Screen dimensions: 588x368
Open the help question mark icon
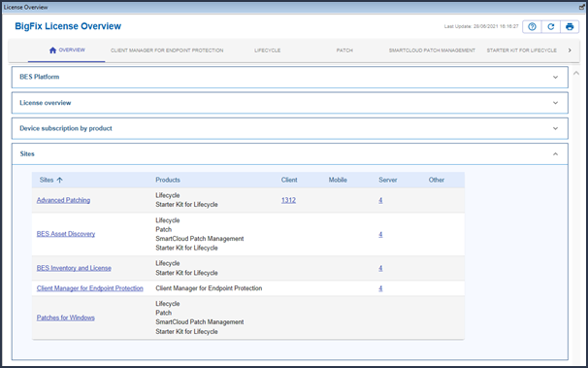click(x=532, y=26)
